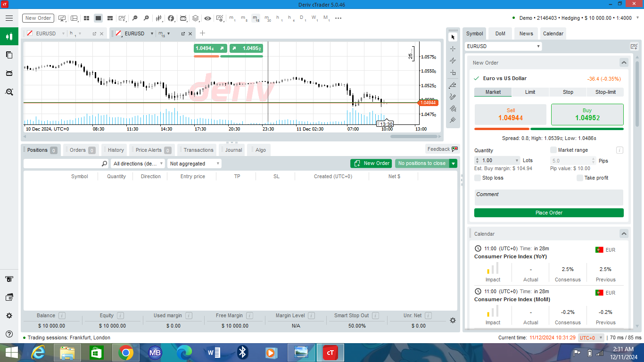This screenshot has width=644, height=362.
Task: Select the m1 timeframe in toolbar
Action: (x=232, y=18)
